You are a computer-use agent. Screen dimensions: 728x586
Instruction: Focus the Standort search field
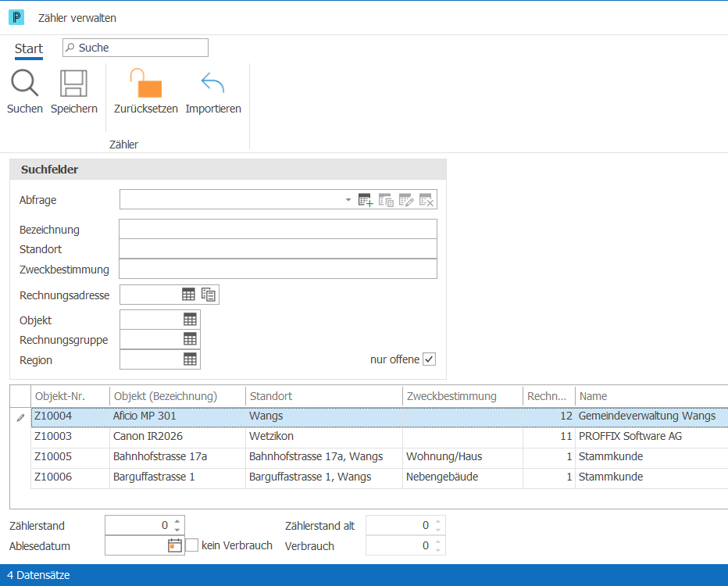pyautogui.click(x=278, y=249)
